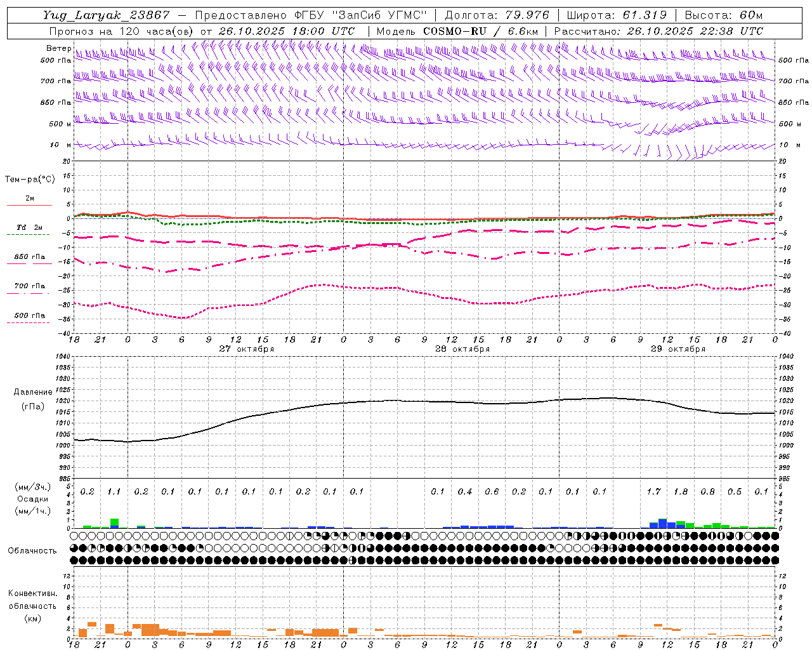Image resolution: width=812 pixels, height=650 pixels.
Task: Click the 'Ветер' wind panel label
Action: (x=59, y=48)
